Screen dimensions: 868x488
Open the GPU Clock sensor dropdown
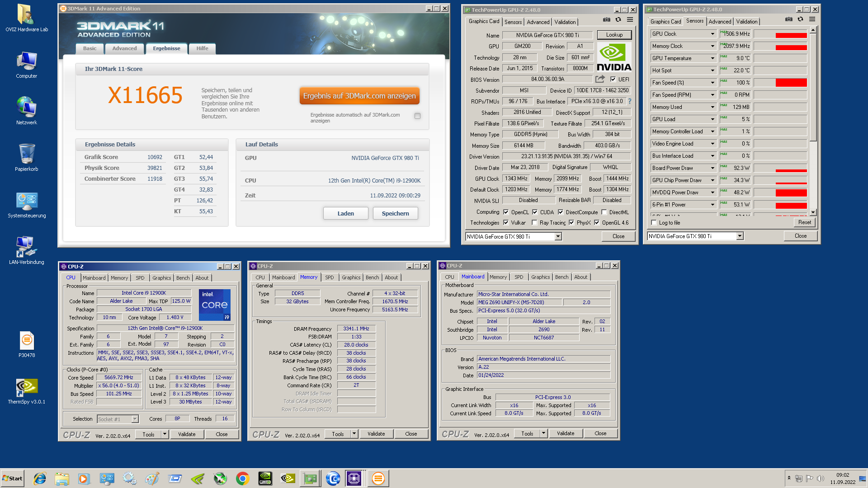[x=712, y=34]
